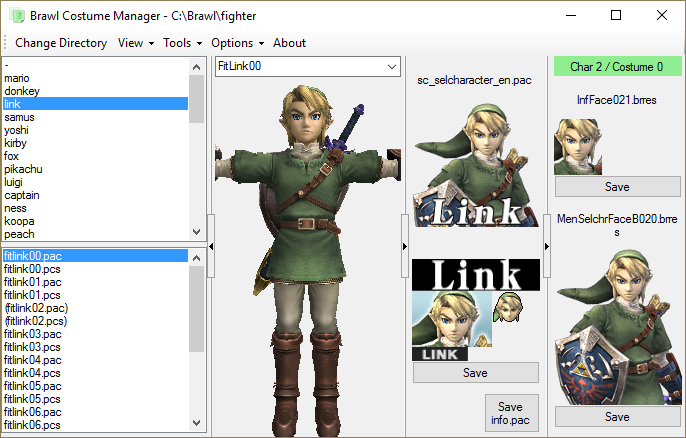Click the MenSelchrFaceB020.brres large Link portrait
686x438 pixels.
tap(619, 327)
